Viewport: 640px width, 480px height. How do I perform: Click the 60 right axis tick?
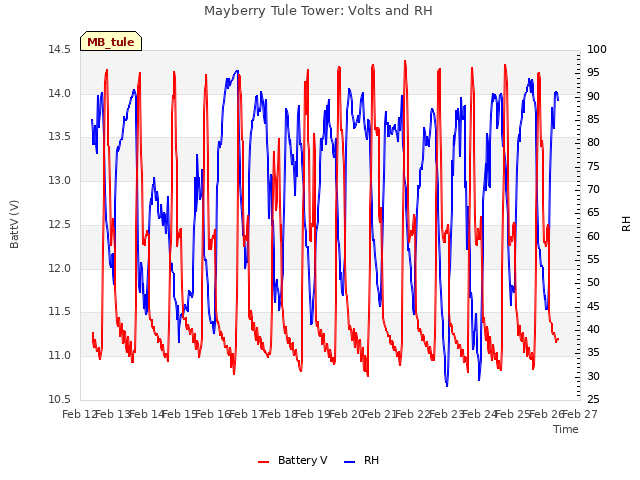click(593, 236)
